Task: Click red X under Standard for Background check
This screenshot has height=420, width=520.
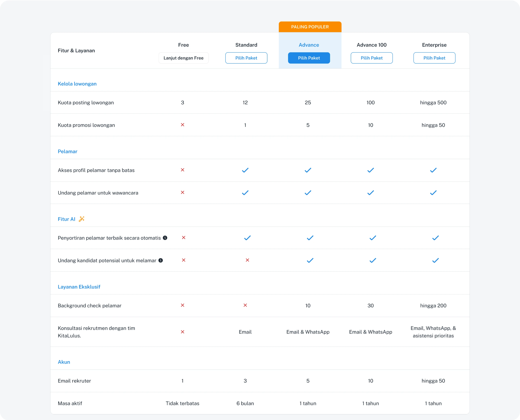Action: [x=245, y=305]
